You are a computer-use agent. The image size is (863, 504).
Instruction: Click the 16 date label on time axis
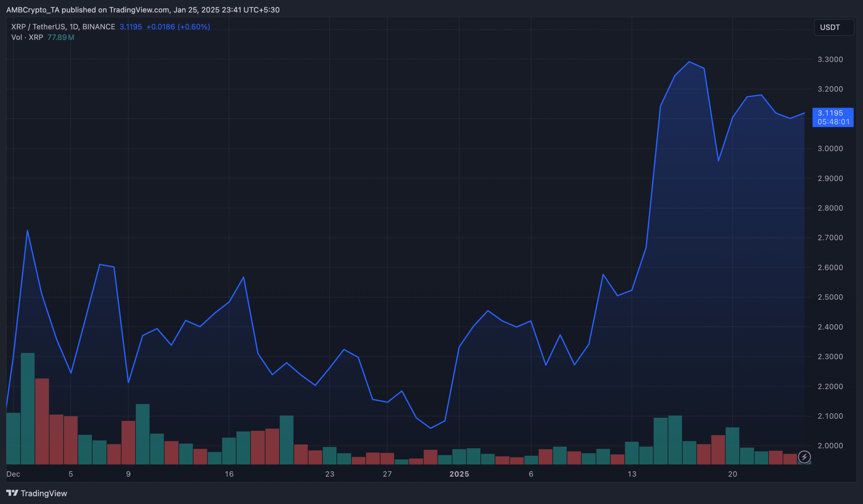click(229, 474)
